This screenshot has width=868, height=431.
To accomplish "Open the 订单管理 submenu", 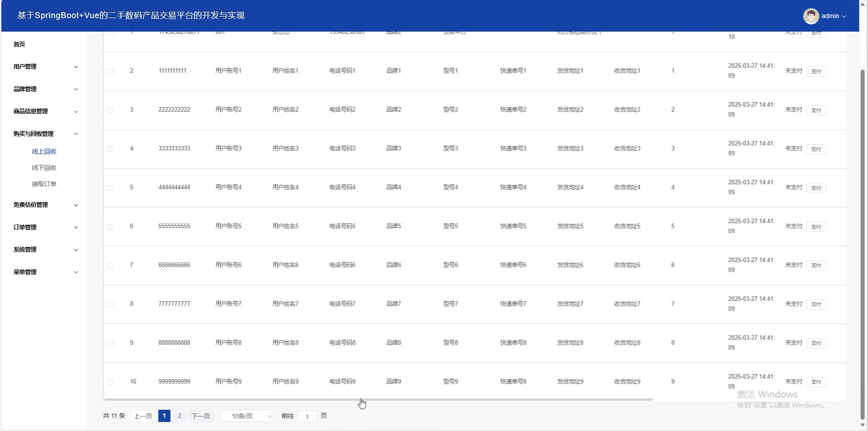I will (45, 228).
